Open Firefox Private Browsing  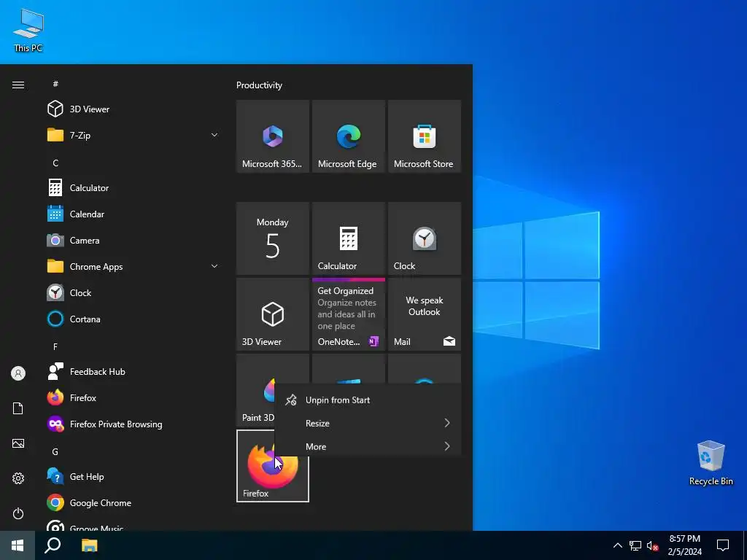tap(133, 424)
